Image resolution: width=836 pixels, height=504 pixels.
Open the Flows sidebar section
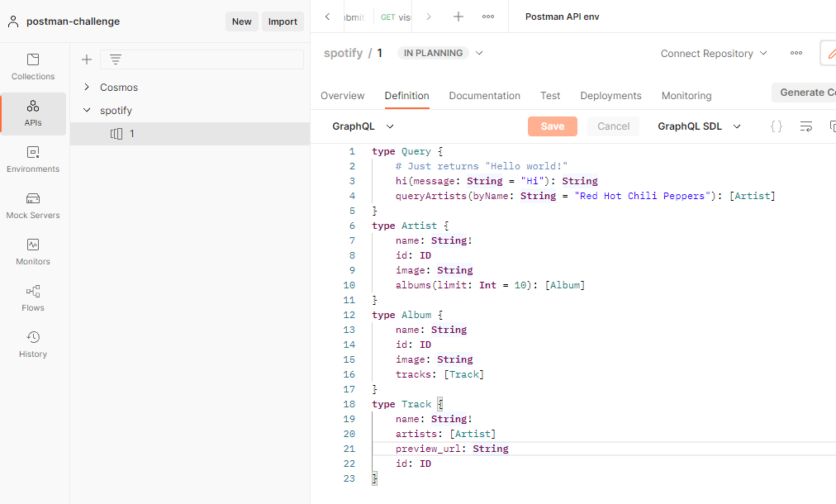(33, 299)
